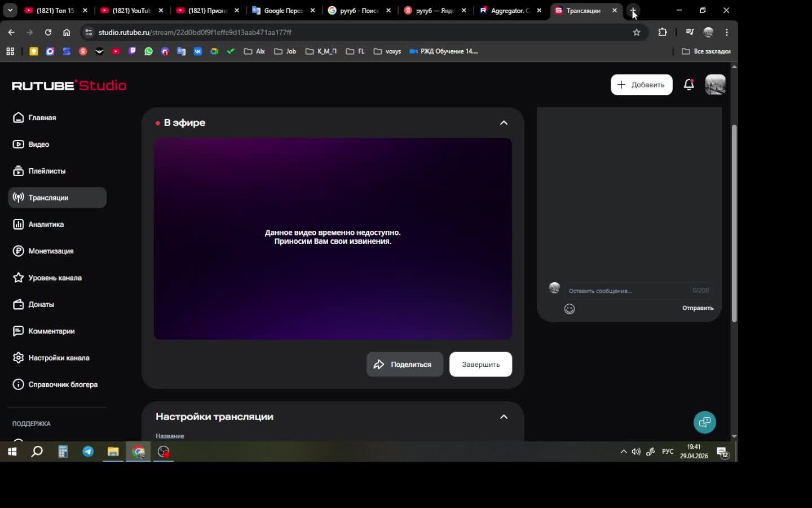This screenshot has width=812, height=508.
Task: Open the Twitch bookmark icon
Action: (x=132, y=51)
